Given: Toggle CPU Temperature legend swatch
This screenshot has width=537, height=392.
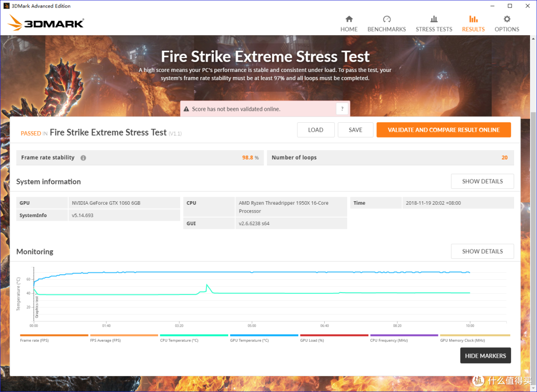Looking at the screenshot, I should coord(194,335).
